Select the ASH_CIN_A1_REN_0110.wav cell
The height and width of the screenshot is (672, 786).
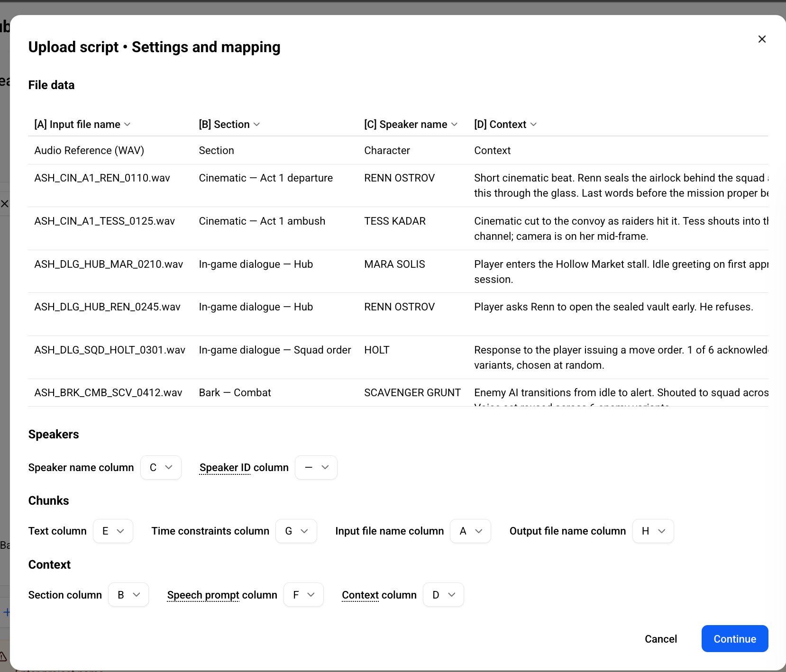[102, 178]
